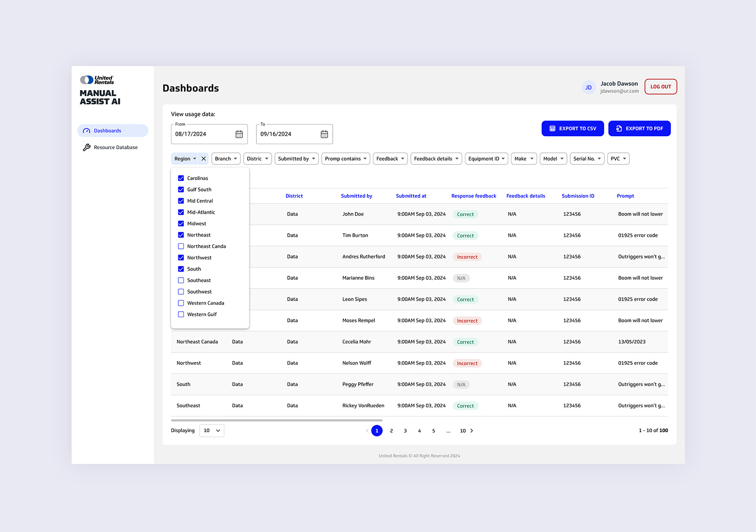
Task: Click the Export to CSV button
Action: [573, 129]
